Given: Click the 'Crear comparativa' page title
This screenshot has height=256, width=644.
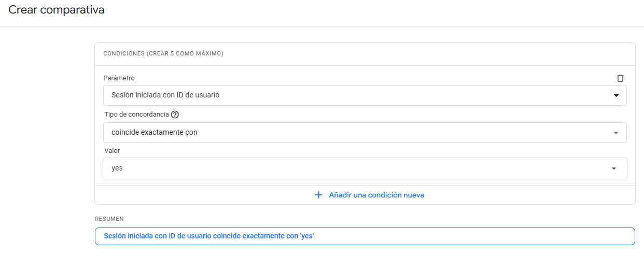Looking at the screenshot, I should click(x=57, y=10).
